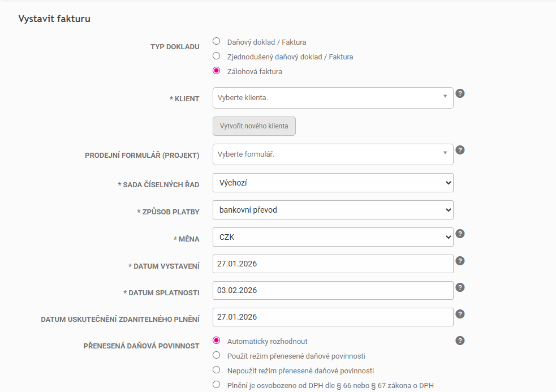Click help icon next to Klient field

coord(460,93)
